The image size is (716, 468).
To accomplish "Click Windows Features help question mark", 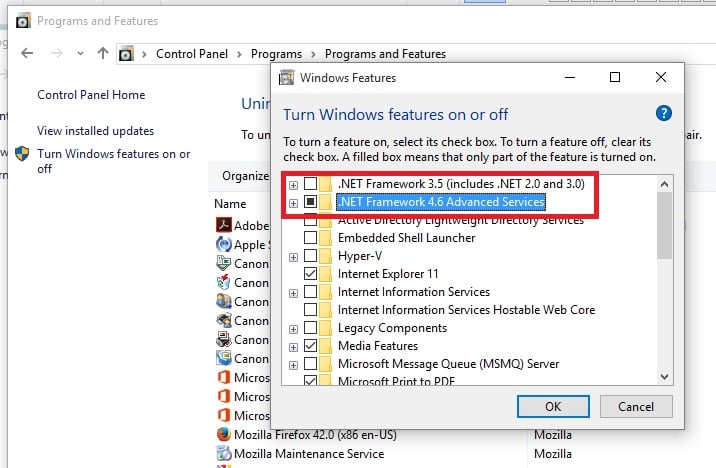I will 663,113.
